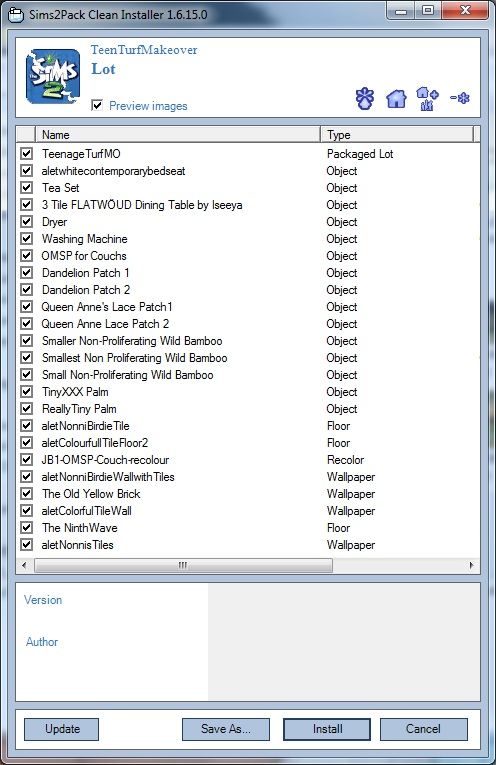The height and width of the screenshot is (765, 496).
Task: Uncheck the OMSP for Couchs checkbox
Action: point(26,256)
